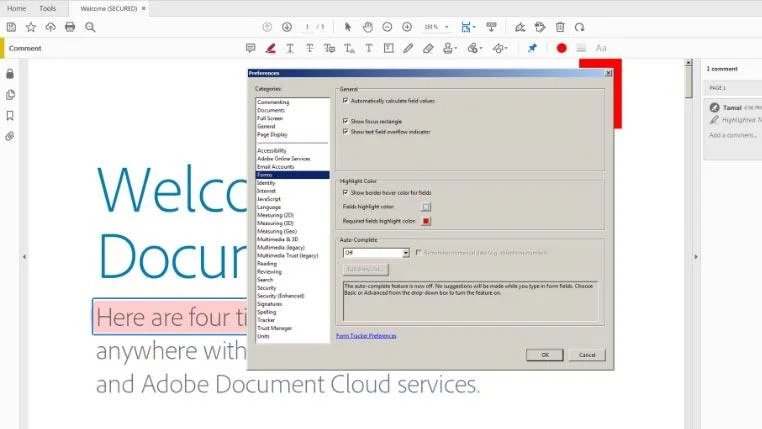Select the highlight text tool

pyautogui.click(x=270, y=48)
